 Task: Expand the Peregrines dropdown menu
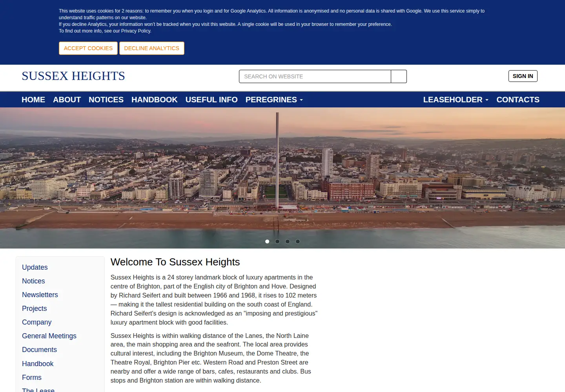274,100
